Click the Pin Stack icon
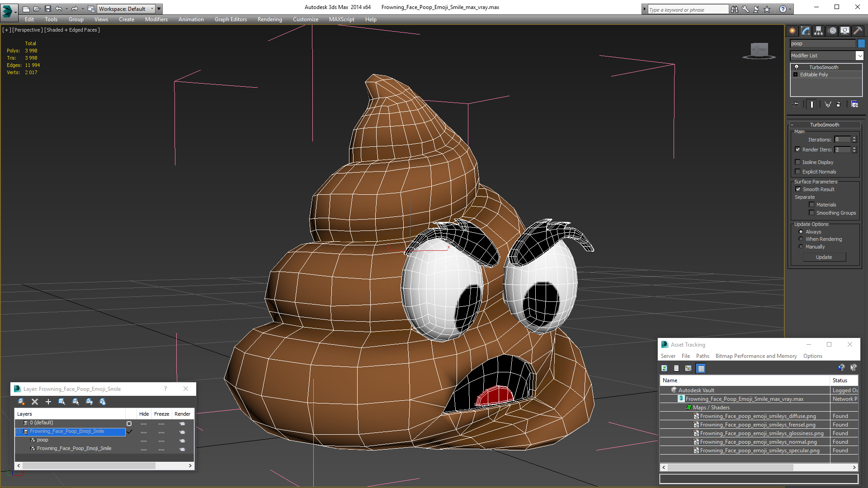The height and width of the screenshot is (488, 868). 796,104
